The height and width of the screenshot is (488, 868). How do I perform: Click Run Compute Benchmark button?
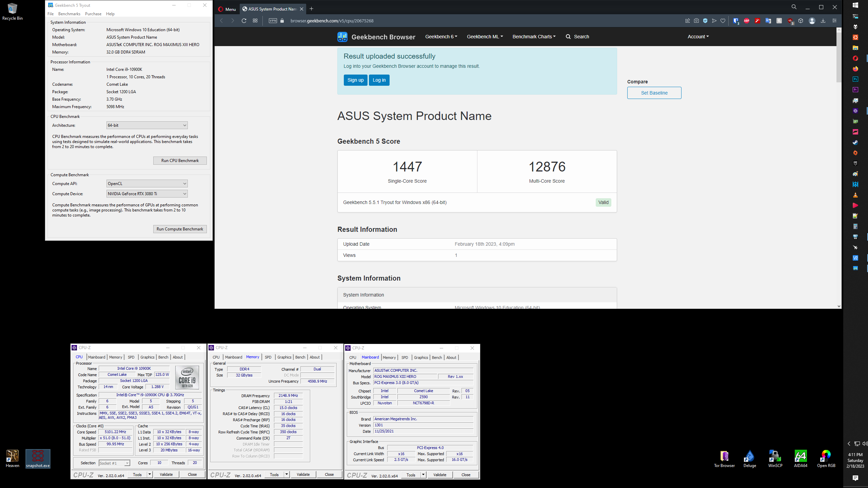(180, 229)
